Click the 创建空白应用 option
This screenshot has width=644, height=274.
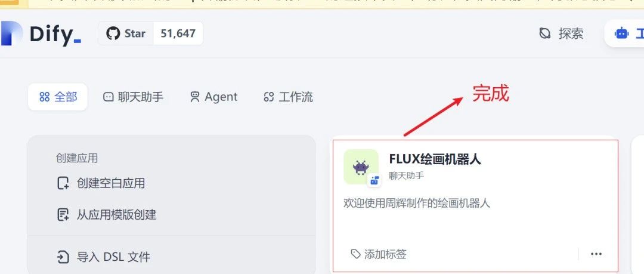101,183
